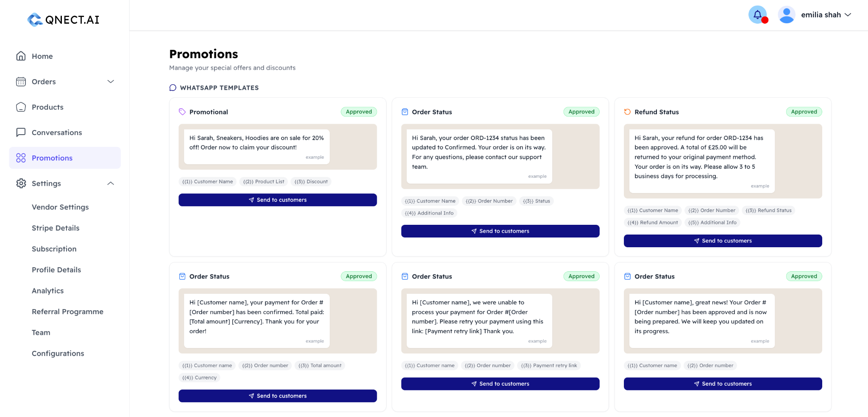Click the Settings gear icon

pyautogui.click(x=21, y=183)
